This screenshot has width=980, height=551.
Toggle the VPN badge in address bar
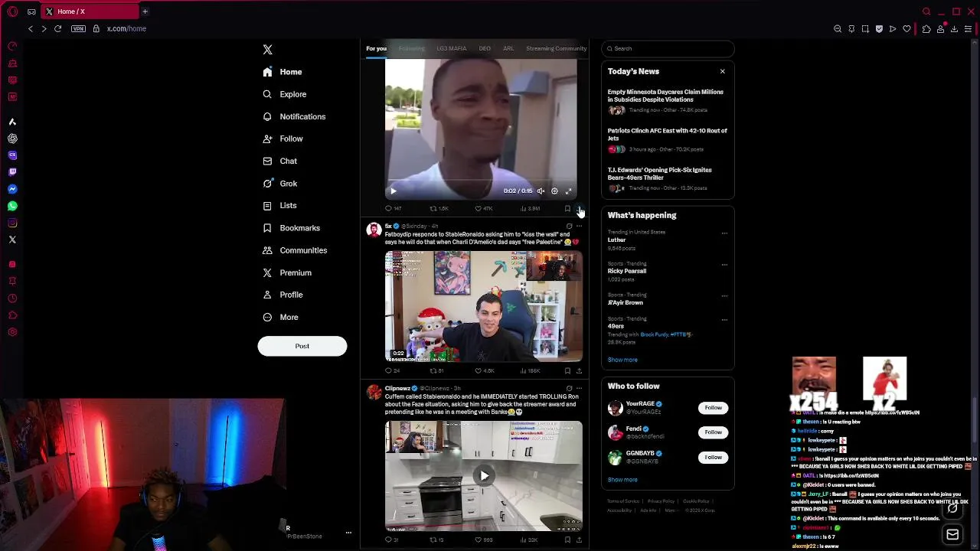tap(78, 28)
